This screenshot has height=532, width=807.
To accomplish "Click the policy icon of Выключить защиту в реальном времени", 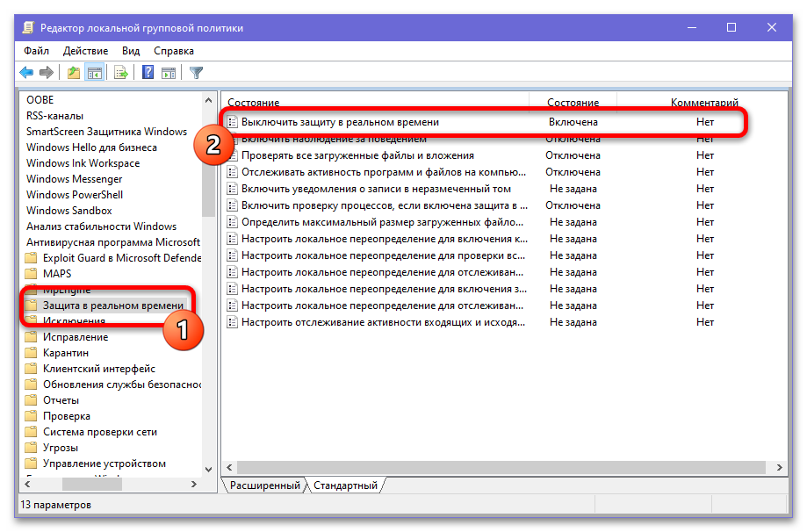I will (x=233, y=122).
